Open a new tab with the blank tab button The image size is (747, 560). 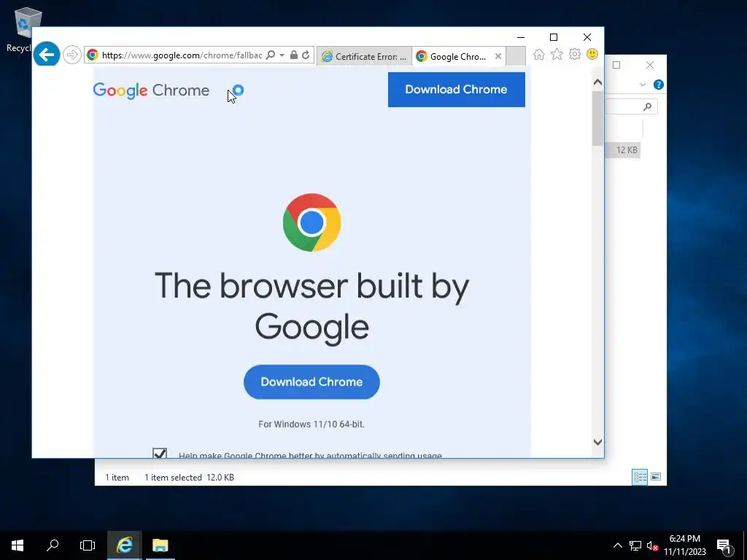pyautogui.click(x=516, y=55)
